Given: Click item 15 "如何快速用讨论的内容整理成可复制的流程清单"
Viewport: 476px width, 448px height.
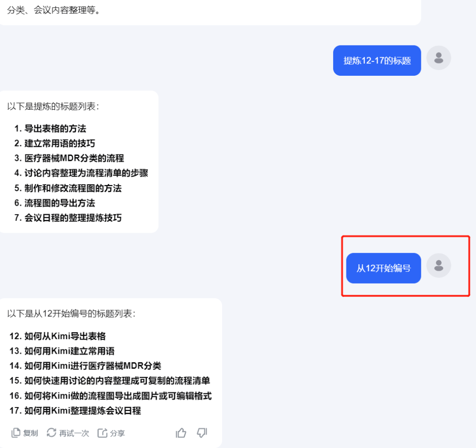Looking at the screenshot, I should click(117, 381).
